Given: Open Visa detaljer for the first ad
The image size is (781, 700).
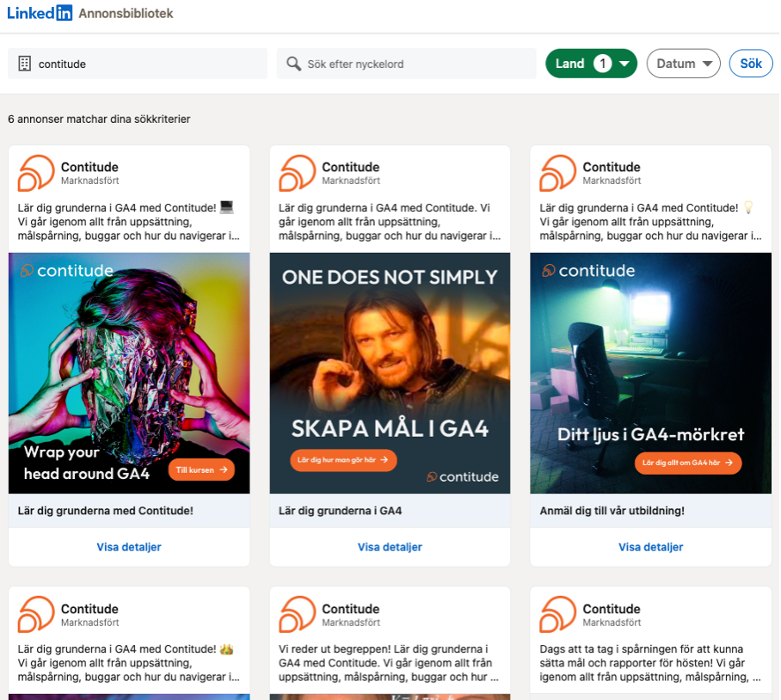Looking at the screenshot, I should click(129, 547).
